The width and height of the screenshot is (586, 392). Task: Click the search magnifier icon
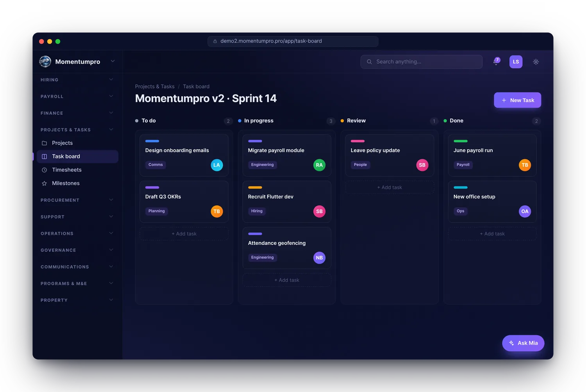point(369,62)
